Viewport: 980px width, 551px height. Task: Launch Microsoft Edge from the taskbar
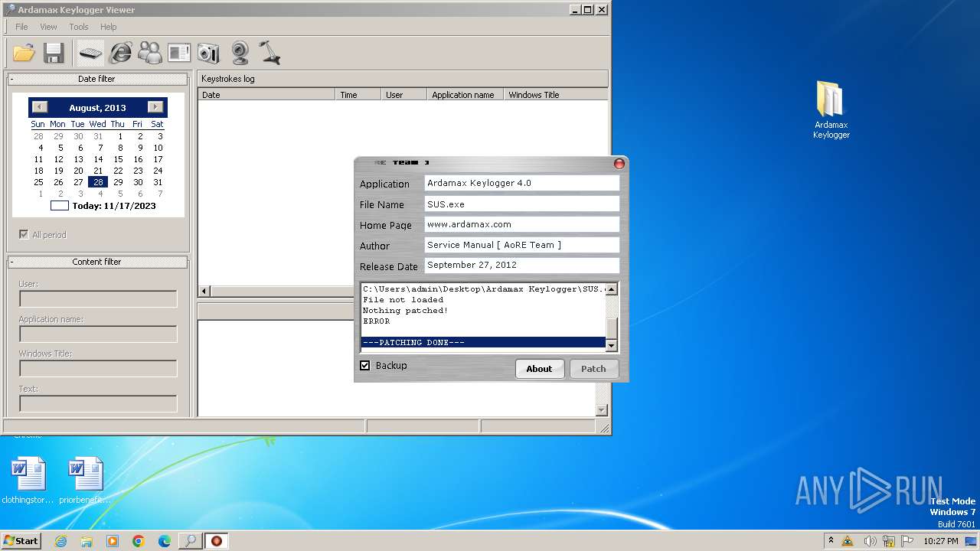click(165, 541)
